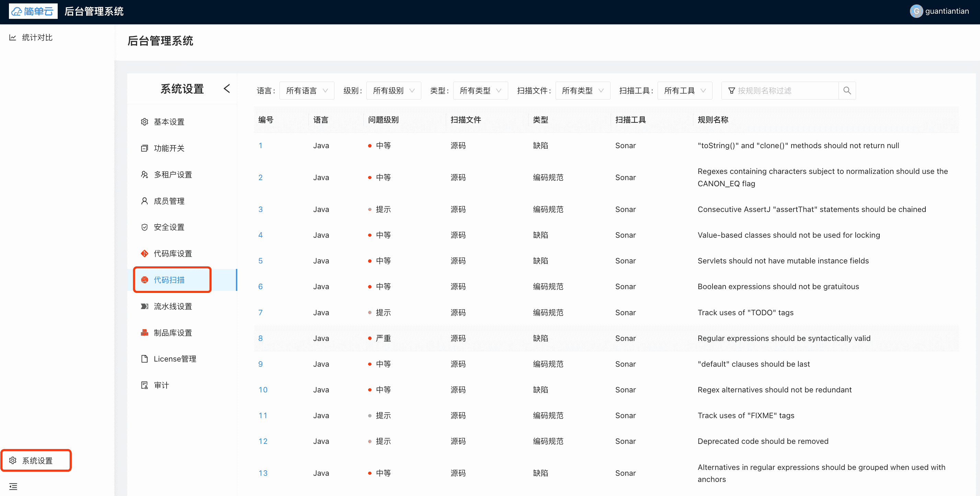
Task: Go to 成员管理 settings page
Action: point(169,201)
